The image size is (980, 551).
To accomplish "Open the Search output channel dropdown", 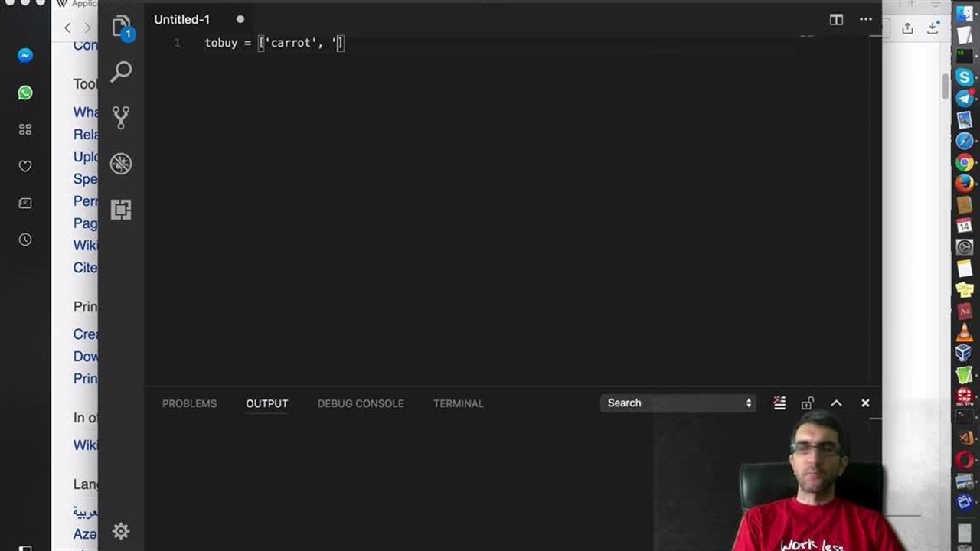I will (678, 403).
